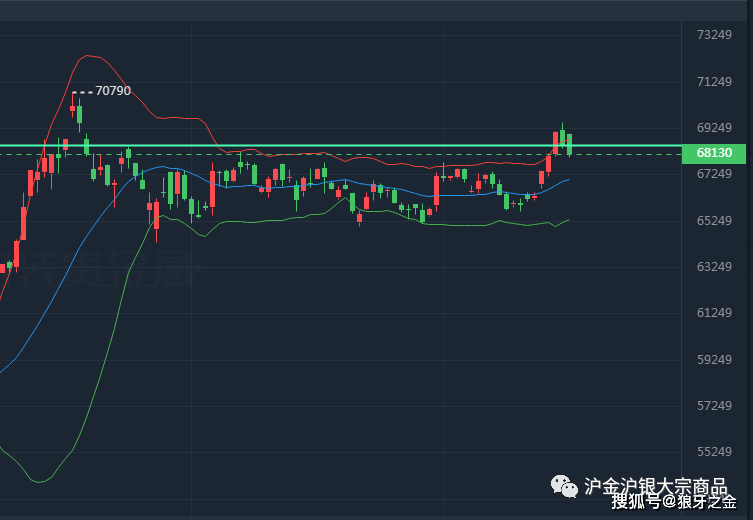Click the current price label 68130
This screenshot has width=753, height=520.
[714, 153]
